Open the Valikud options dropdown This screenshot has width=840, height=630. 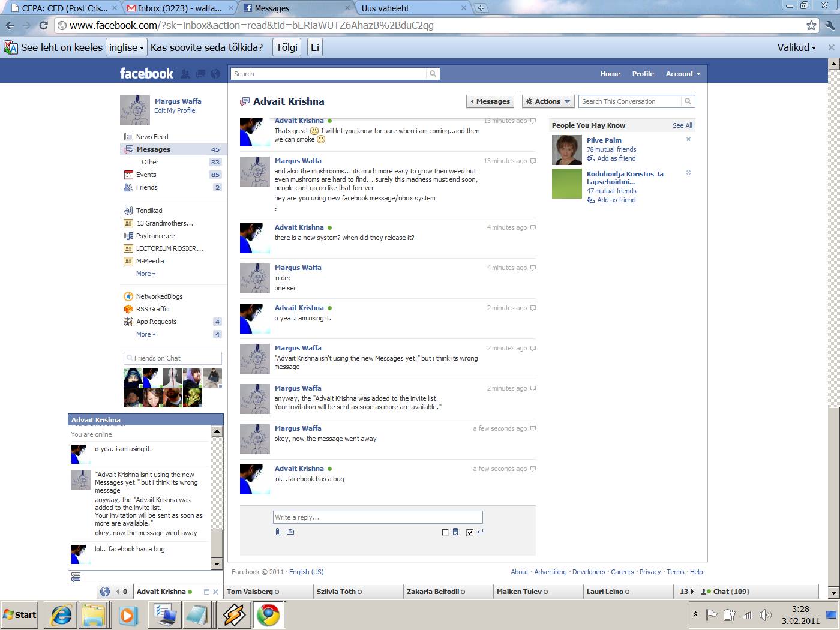[x=796, y=47]
